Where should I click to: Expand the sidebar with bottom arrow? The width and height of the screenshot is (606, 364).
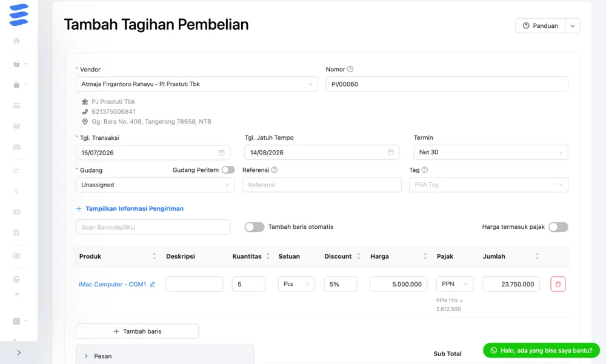click(19, 352)
